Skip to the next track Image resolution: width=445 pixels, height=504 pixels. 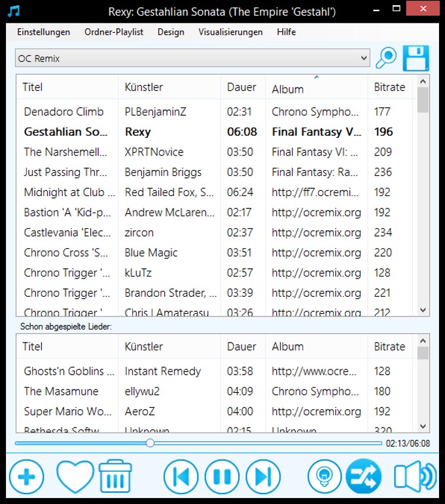click(263, 477)
